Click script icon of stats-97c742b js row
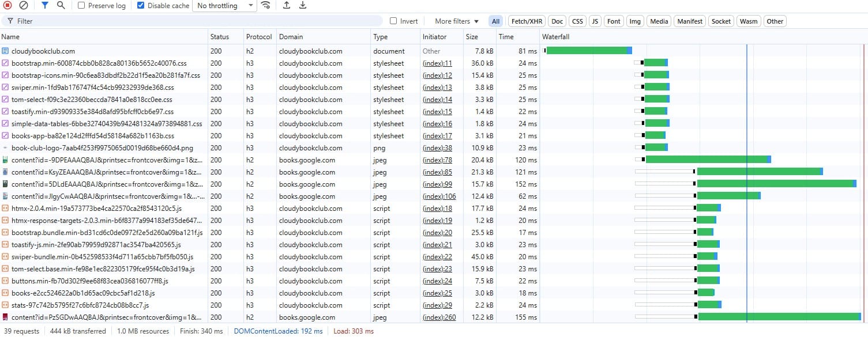Image resolution: width=868 pixels, height=337 pixels. 5,305
